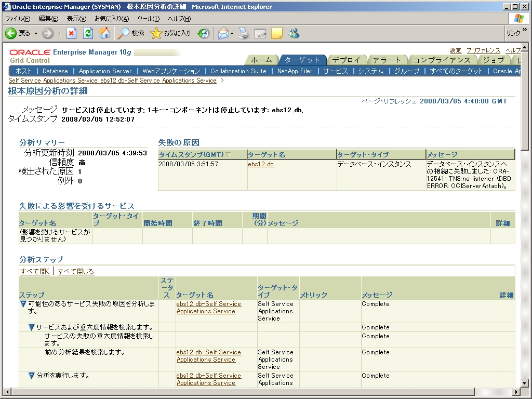Click the 検索 toolbar label
Image resolution: width=532 pixels, height=399 pixels.
coord(138,33)
